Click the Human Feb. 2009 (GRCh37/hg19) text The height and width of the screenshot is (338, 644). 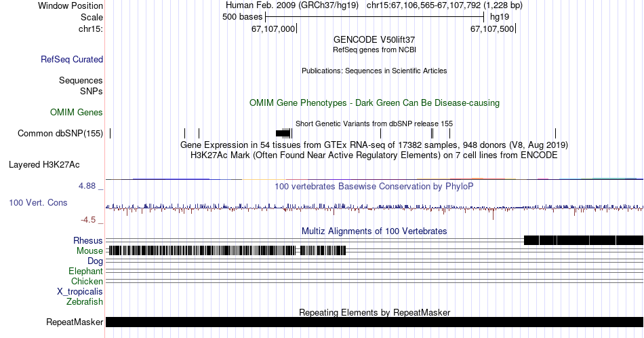point(292,5)
